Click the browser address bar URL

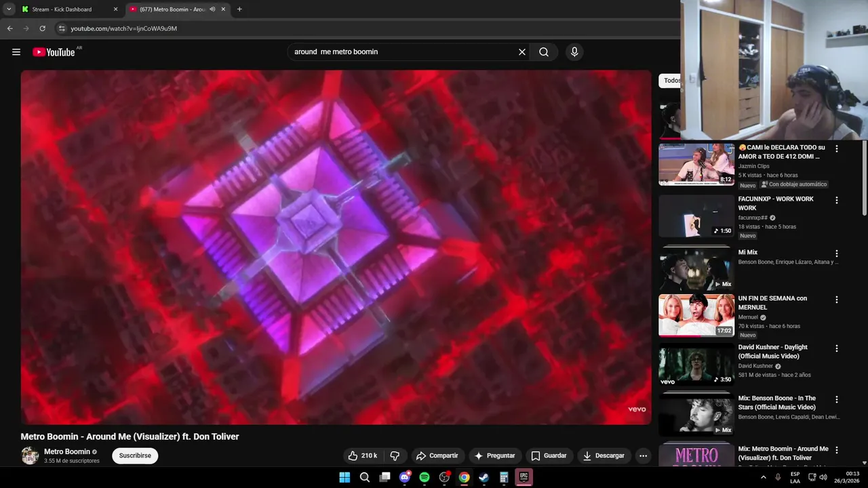(x=124, y=28)
